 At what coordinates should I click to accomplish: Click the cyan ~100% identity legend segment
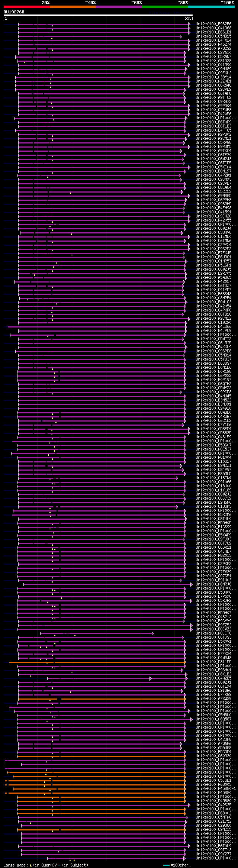pos(211,7)
